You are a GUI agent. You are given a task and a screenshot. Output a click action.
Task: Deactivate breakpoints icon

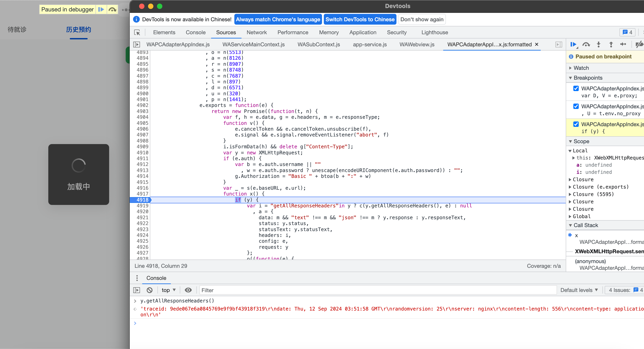pos(639,45)
